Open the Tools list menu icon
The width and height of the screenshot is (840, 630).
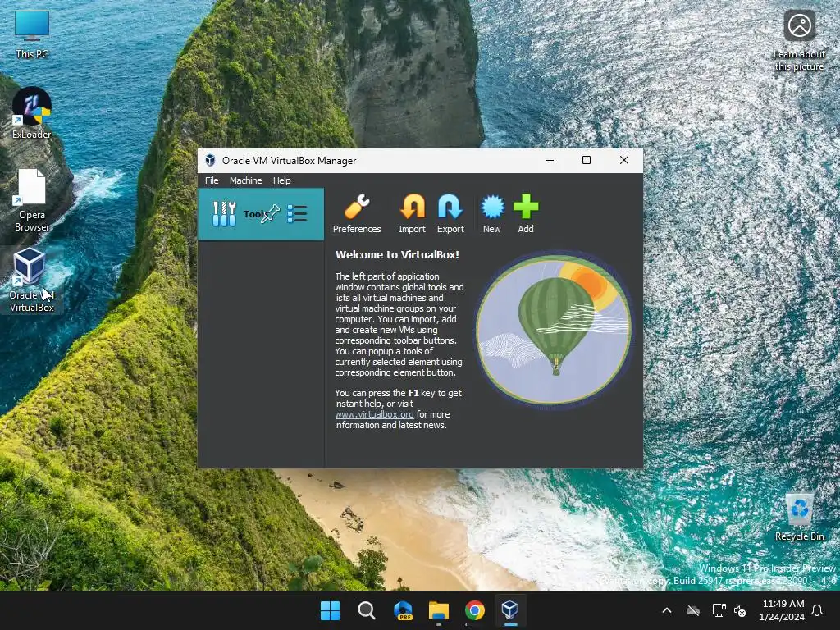(297, 214)
